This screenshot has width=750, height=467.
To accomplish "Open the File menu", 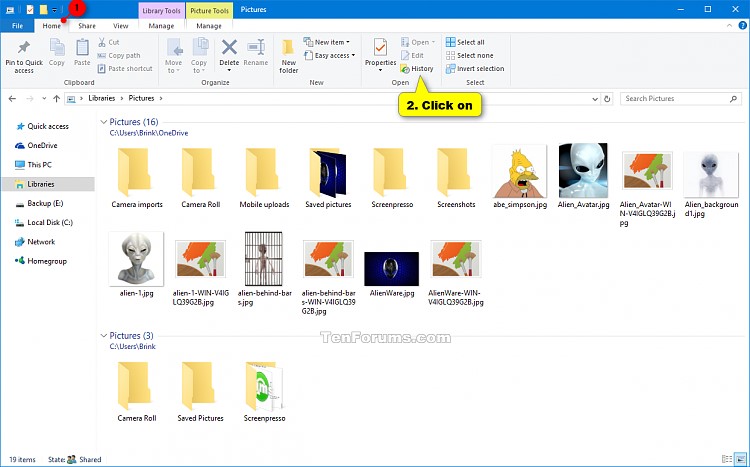I will pyautogui.click(x=17, y=26).
